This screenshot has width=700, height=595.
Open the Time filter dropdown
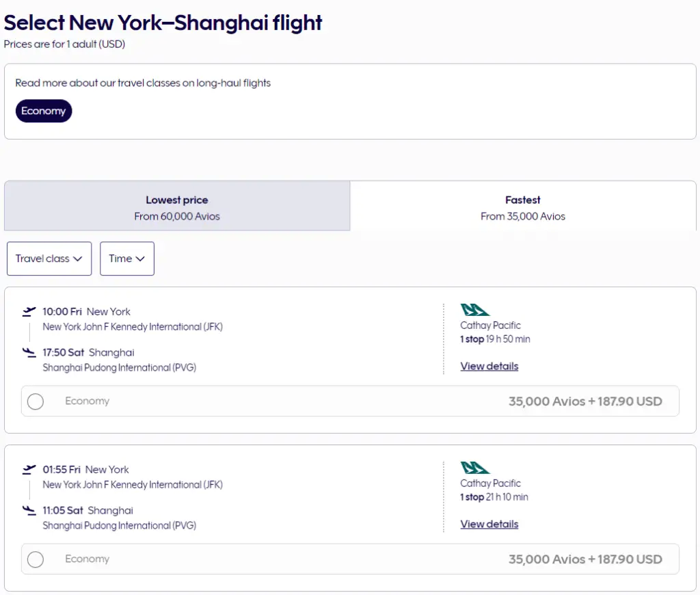coord(126,259)
